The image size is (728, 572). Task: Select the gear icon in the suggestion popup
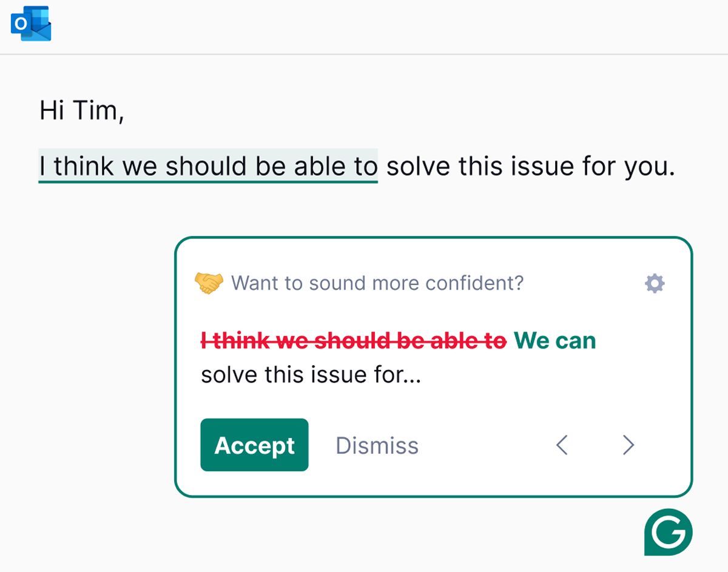(654, 283)
